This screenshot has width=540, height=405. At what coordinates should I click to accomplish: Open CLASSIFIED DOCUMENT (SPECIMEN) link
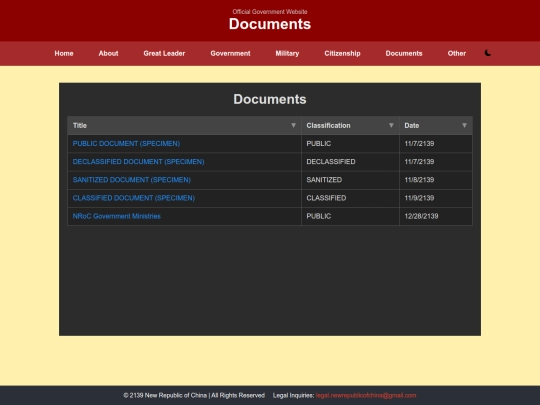134,198
